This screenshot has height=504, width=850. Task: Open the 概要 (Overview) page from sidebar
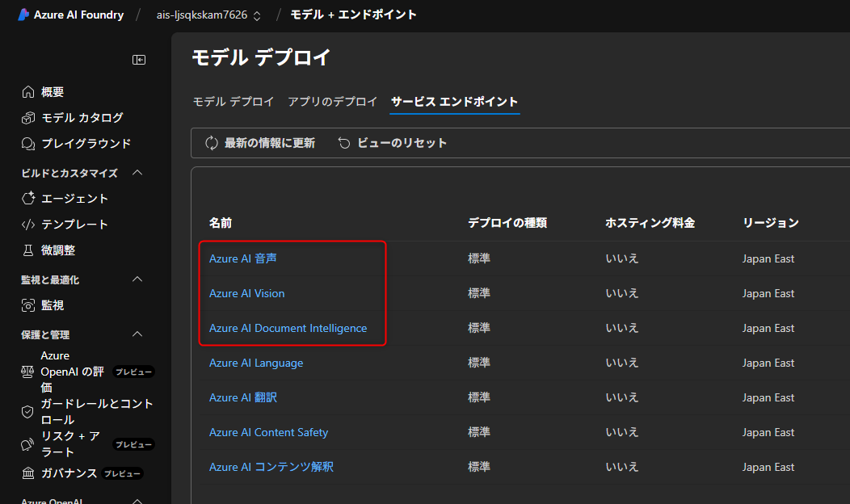pos(55,91)
